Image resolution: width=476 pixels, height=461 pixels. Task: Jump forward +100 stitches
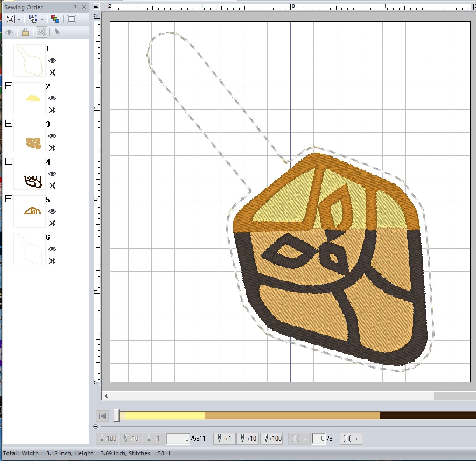pos(271,439)
